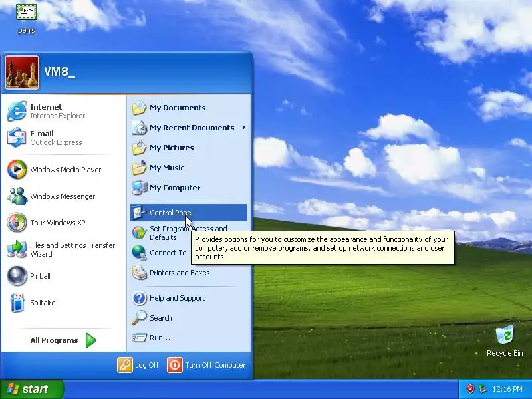Viewport: 532px width, 399px height.
Task: Click the VM8_ user name
Action: tap(60, 72)
